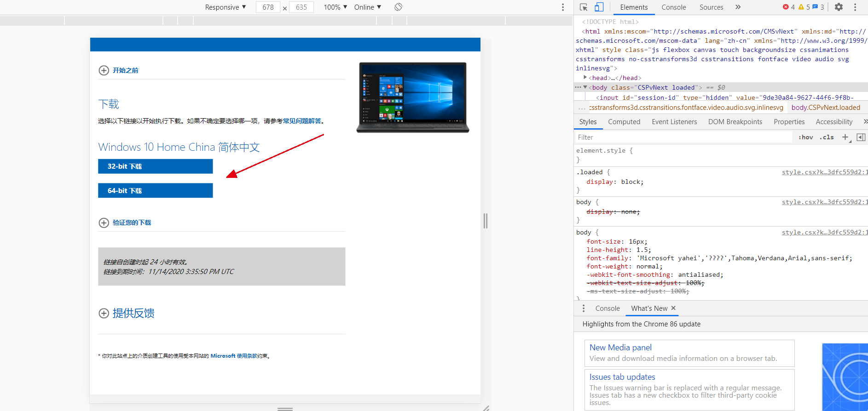
Task: Click the yellow warnings count indicator
Action: click(804, 7)
